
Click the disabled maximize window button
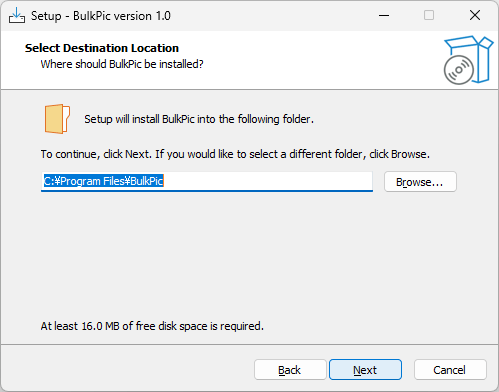pyautogui.click(x=429, y=15)
